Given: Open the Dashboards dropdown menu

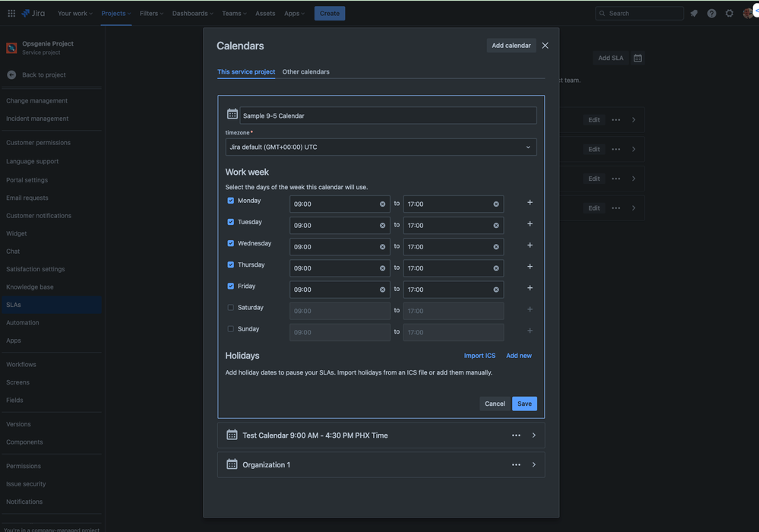Looking at the screenshot, I should tap(193, 14).
